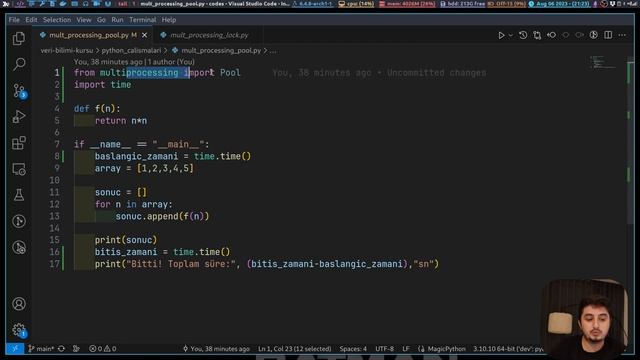Open the Testing flask view
This screenshot has height=360, width=640.
[19, 195]
